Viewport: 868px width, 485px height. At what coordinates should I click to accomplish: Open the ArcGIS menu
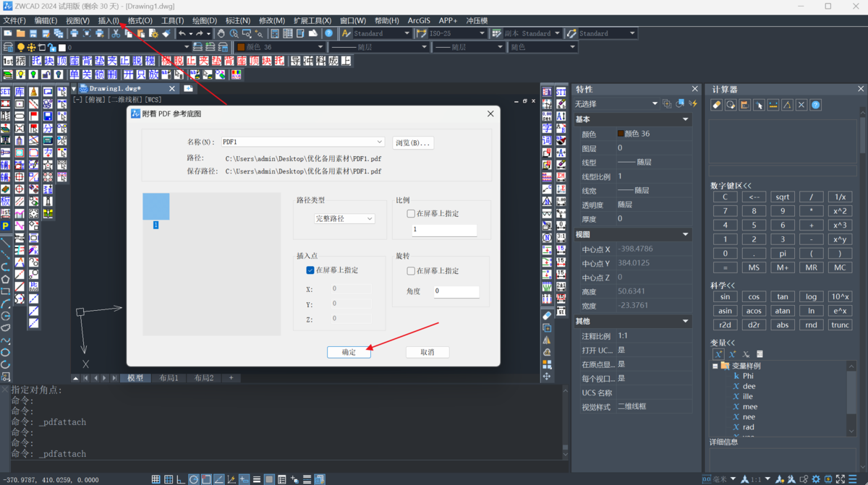(x=419, y=21)
